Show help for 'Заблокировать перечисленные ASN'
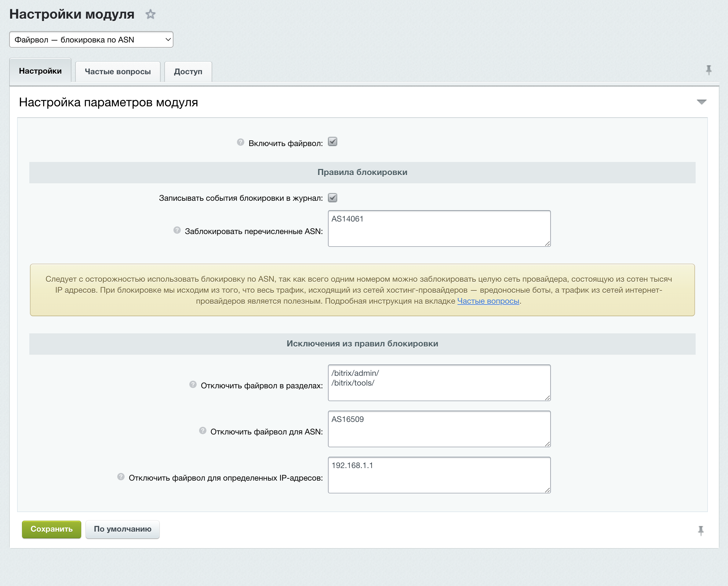Viewport: 728px width, 586px height. point(177,230)
